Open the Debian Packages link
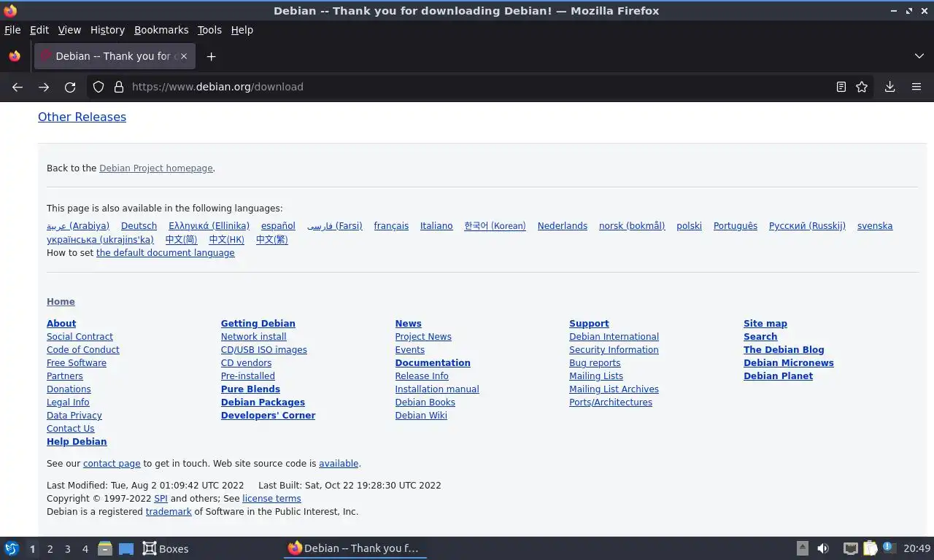 coord(263,402)
